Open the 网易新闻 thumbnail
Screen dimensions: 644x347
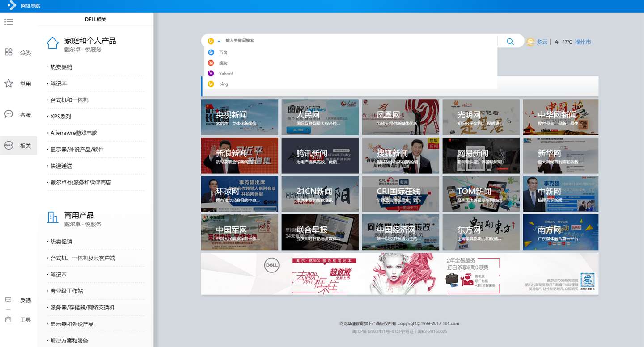(x=481, y=155)
